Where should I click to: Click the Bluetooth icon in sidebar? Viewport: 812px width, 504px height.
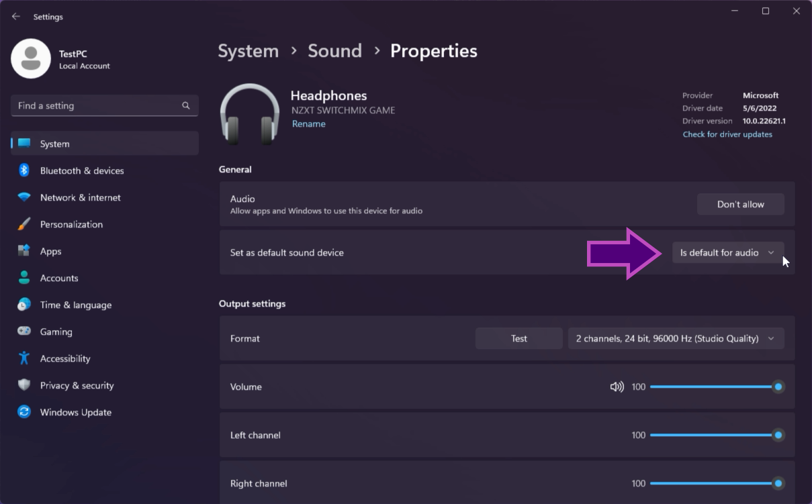(24, 170)
